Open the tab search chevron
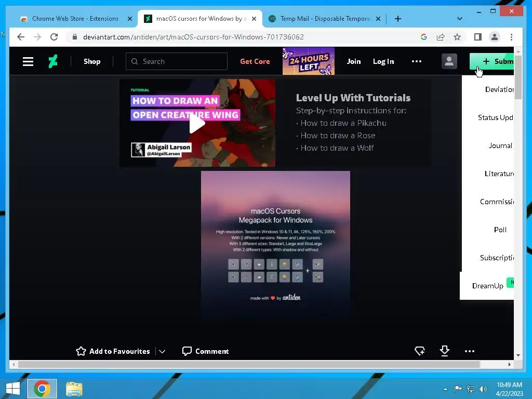Image resolution: width=532 pixels, height=399 pixels. [459, 19]
